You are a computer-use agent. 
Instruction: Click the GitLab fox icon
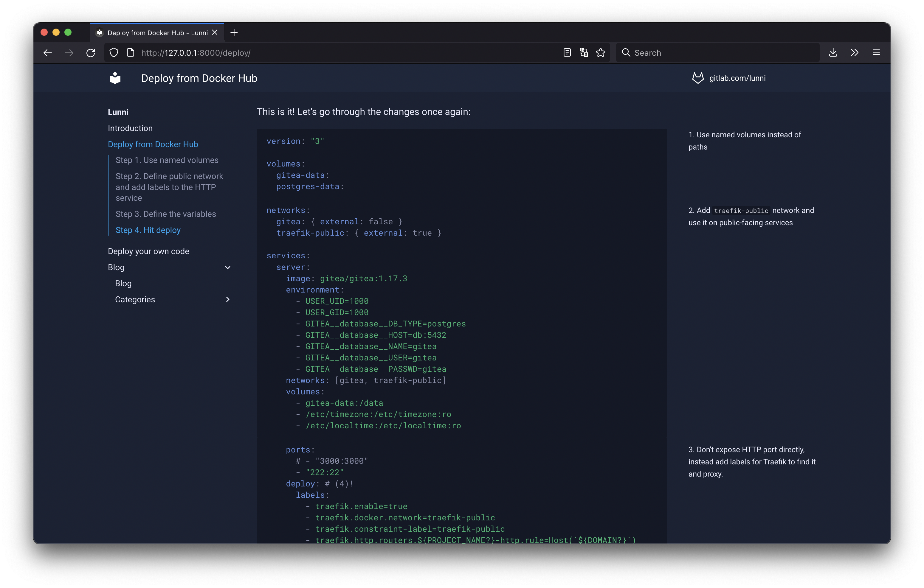pos(697,78)
